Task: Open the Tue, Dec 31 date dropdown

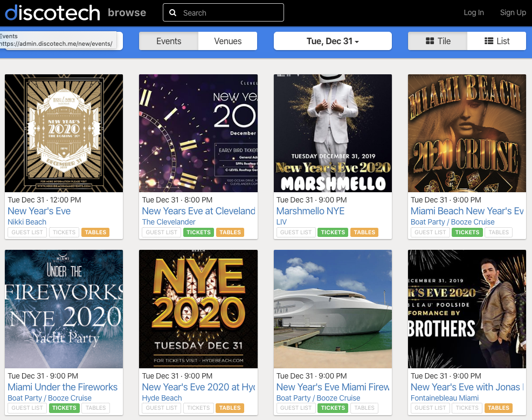Action: coord(333,41)
